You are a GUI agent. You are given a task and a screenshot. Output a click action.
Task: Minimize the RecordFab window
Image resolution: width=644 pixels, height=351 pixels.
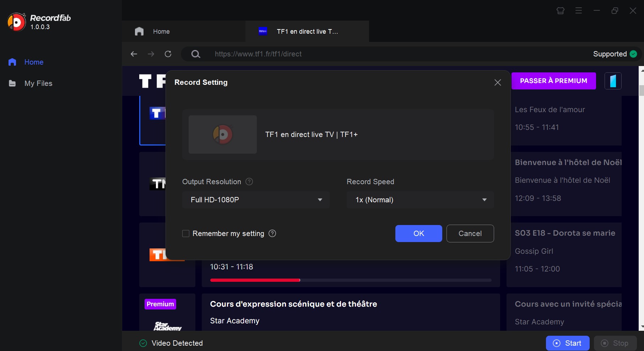pos(597,11)
